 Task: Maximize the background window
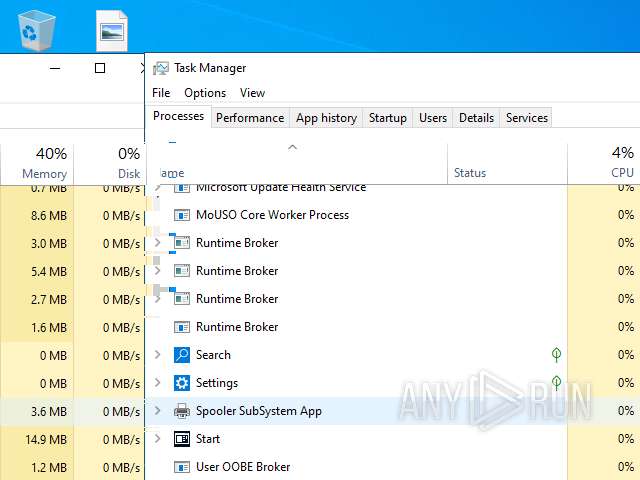[100, 68]
